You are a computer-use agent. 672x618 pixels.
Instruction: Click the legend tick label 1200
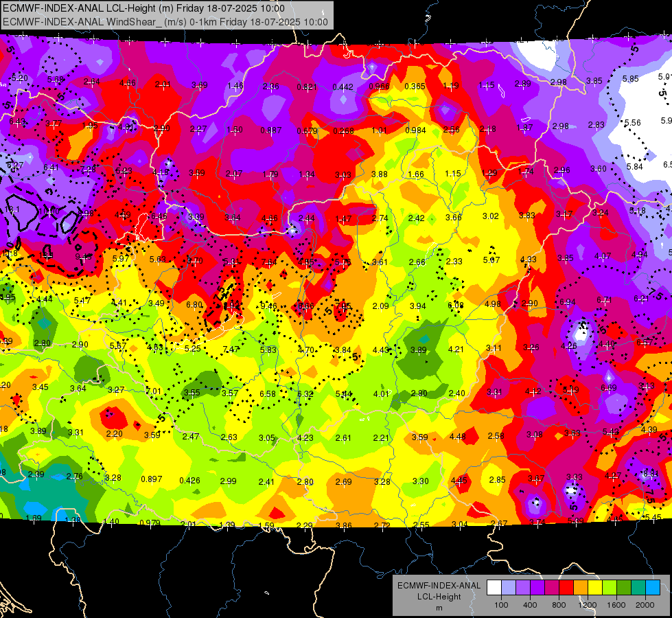[588, 605]
